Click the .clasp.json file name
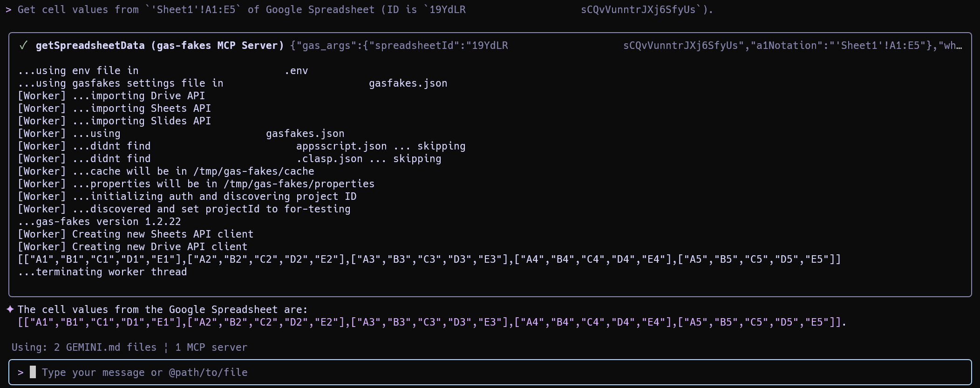 pyautogui.click(x=329, y=159)
